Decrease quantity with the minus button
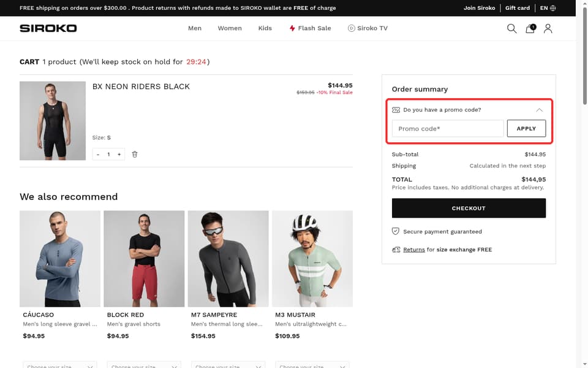The height and width of the screenshot is (368, 588). (x=98, y=155)
